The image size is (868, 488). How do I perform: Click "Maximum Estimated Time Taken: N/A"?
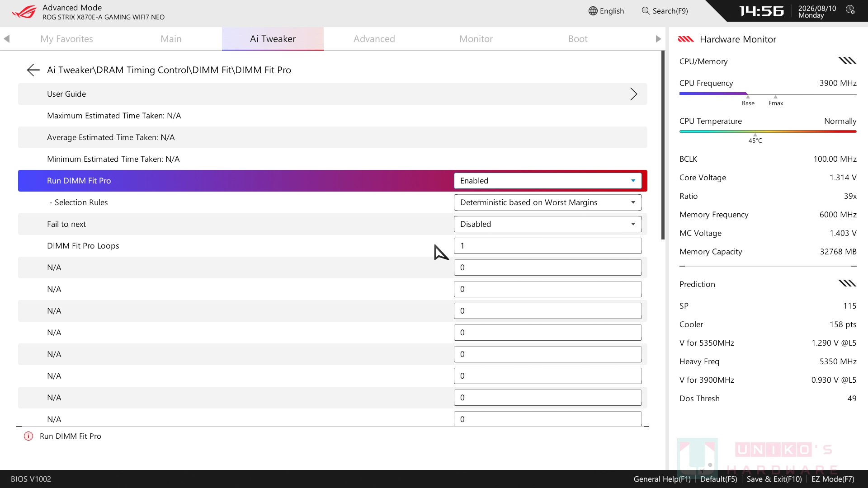[x=114, y=116]
